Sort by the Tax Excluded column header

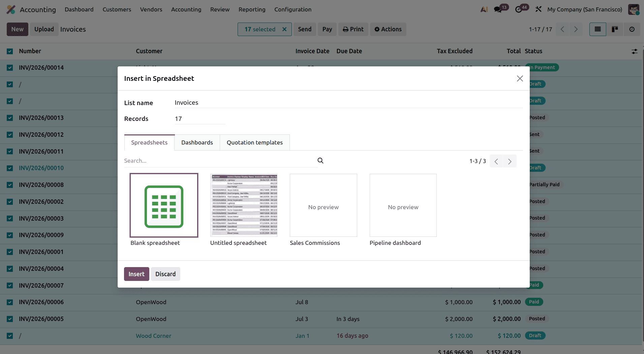pyautogui.click(x=455, y=51)
